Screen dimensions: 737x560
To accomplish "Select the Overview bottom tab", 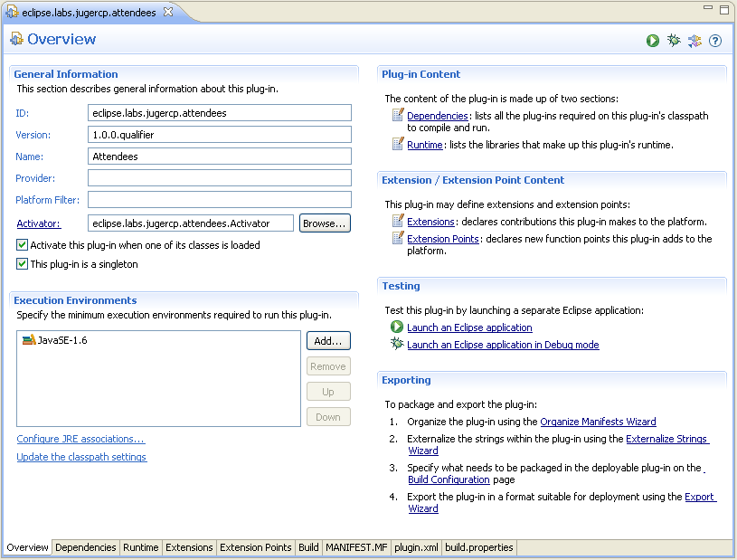I will click(x=27, y=547).
